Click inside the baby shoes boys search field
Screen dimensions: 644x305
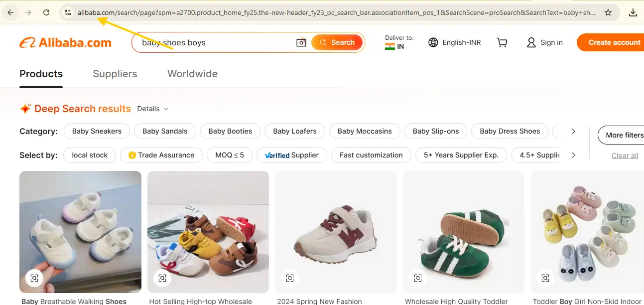(214, 42)
